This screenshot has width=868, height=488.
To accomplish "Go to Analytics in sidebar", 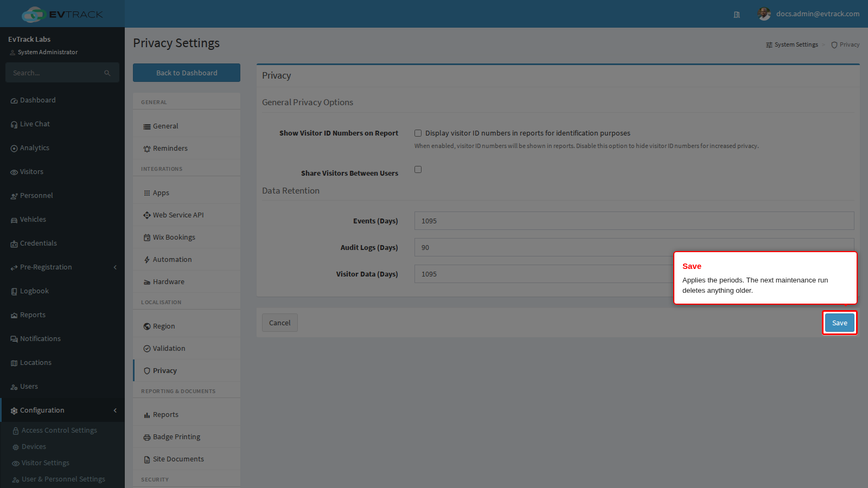I will [x=62, y=148].
